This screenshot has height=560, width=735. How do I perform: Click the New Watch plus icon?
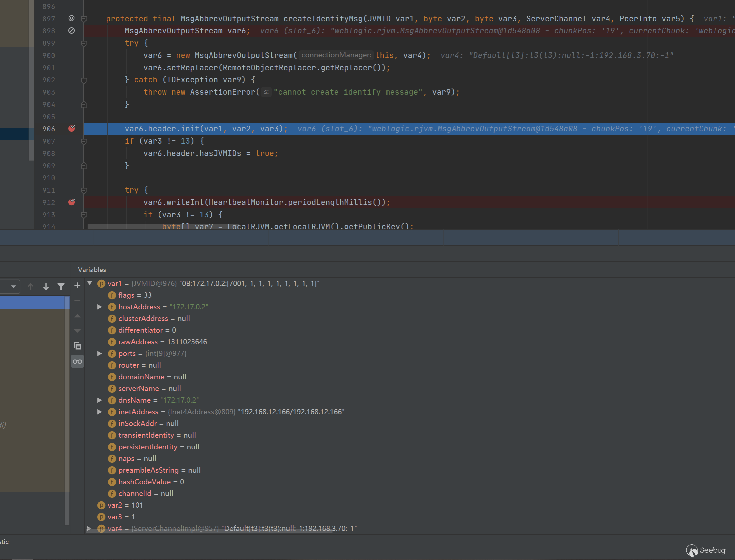pyautogui.click(x=77, y=286)
